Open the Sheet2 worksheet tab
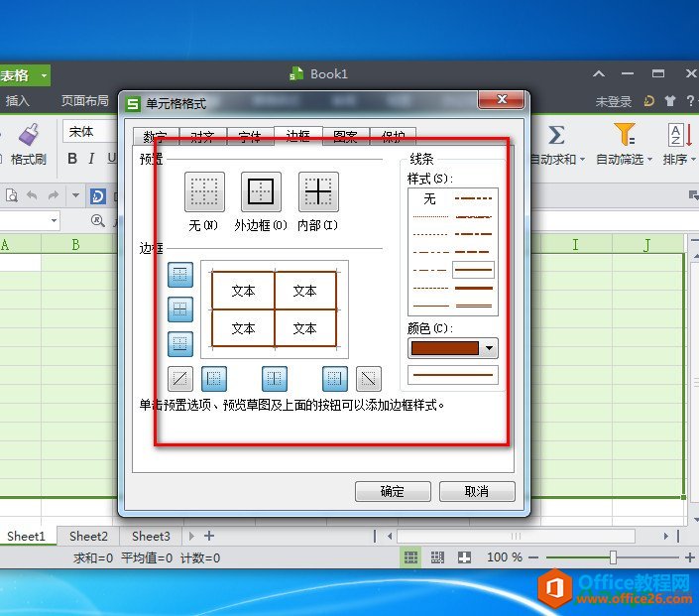 (88, 537)
